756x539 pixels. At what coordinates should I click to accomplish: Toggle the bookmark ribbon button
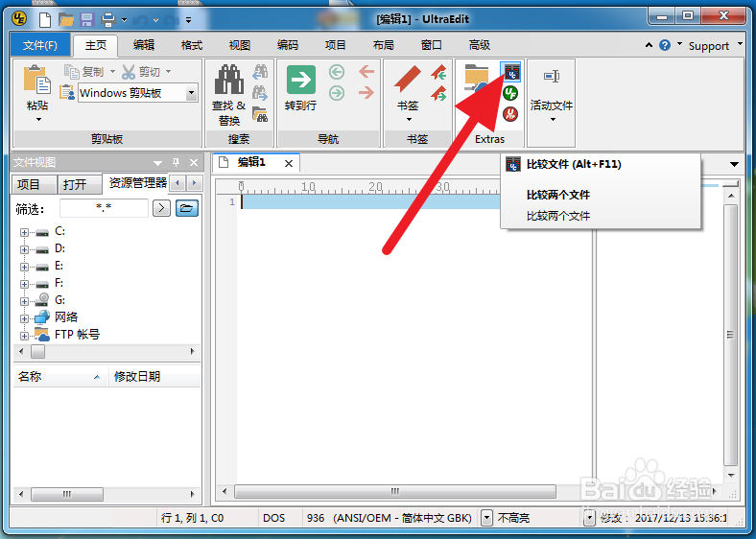pos(408,80)
